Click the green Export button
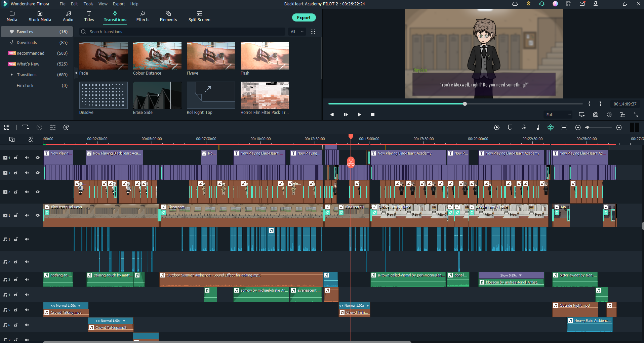This screenshot has width=644, height=343. [304, 17]
